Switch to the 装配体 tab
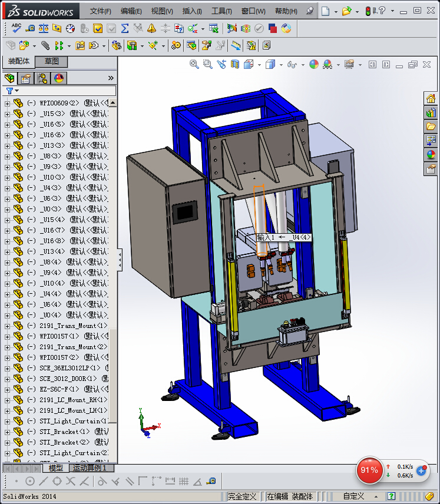Screen dimensions: 440x504 click(x=19, y=61)
